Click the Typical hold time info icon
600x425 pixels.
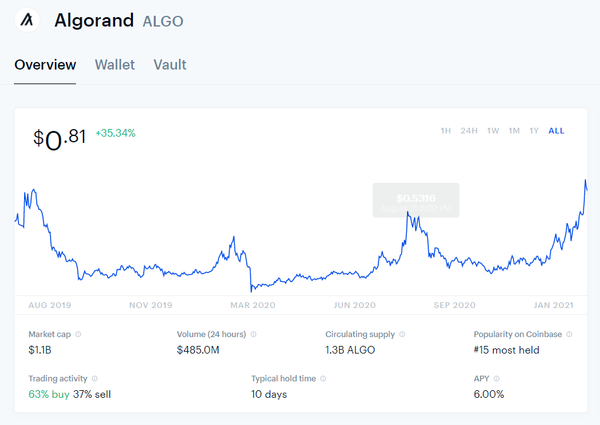[322, 379]
